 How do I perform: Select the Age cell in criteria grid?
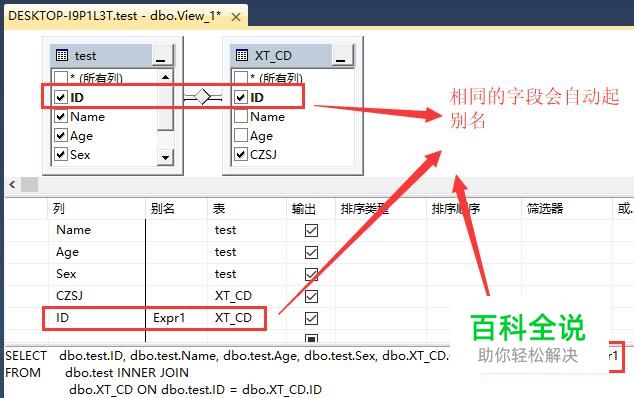point(96,252)
